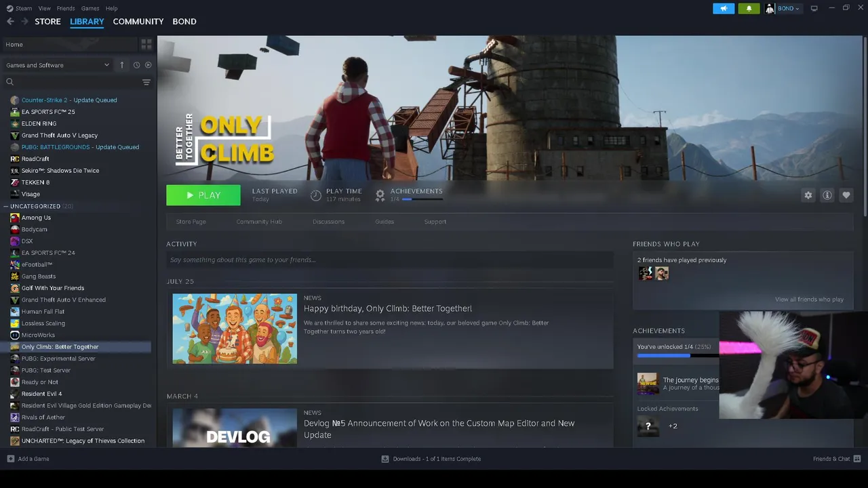
Task: Click the first friend's avatar
Action: pos(645,273)
